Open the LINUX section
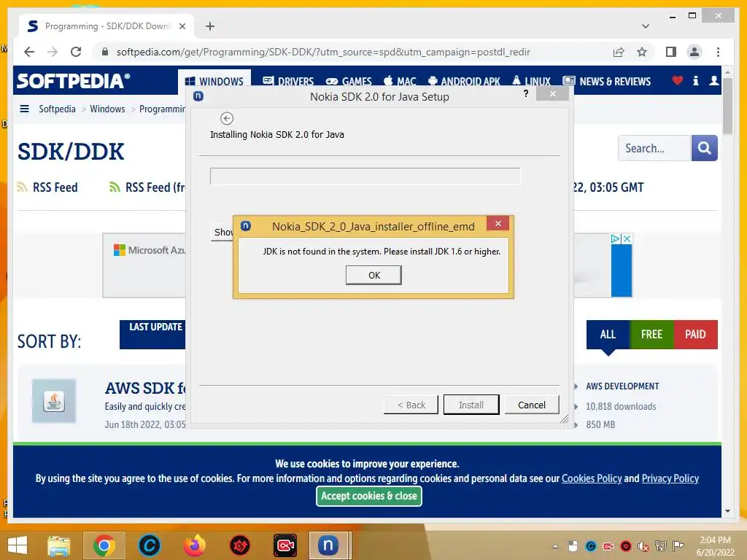This screenshot has height=560, width=747. point(531,82)
